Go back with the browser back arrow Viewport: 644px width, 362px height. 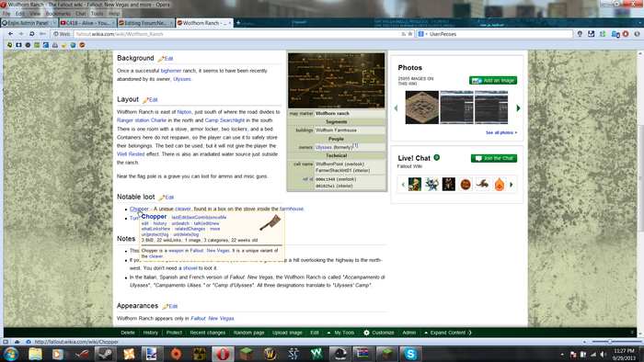click(x=11, y=34)
